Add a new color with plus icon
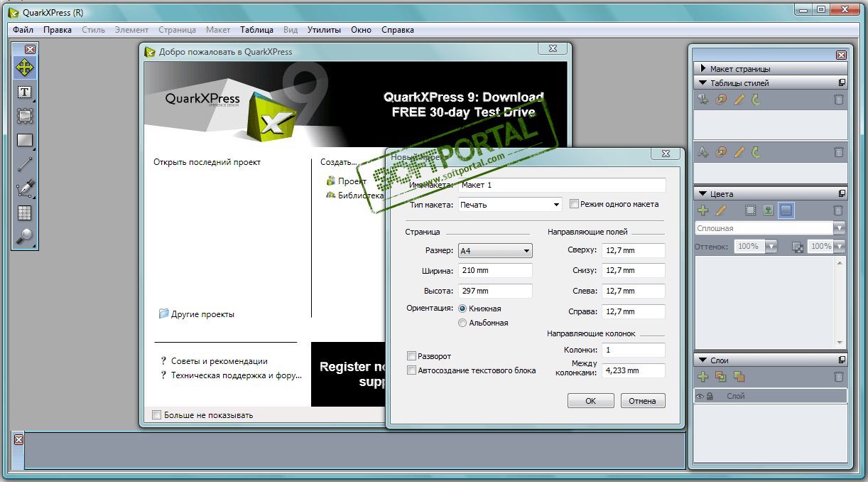 [703, 210]
